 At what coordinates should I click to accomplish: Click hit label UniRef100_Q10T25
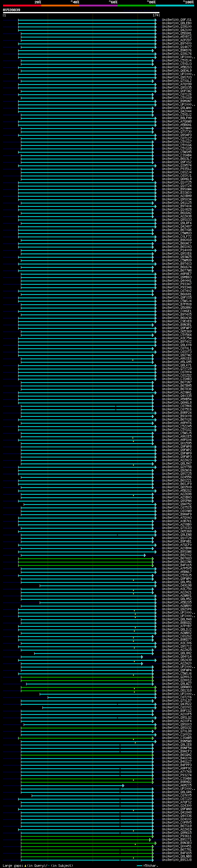click(x=176, y=183)
